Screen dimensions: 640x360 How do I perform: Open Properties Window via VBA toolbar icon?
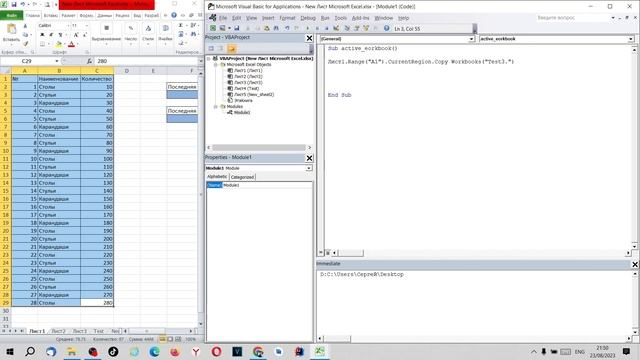356,28
